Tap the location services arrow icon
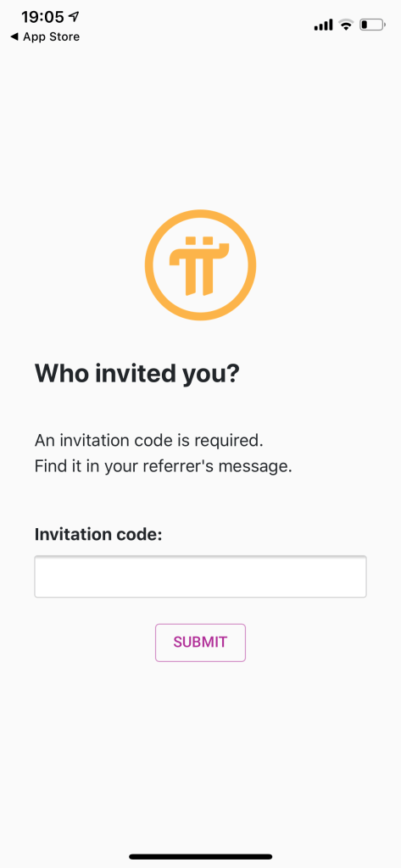 74,17
